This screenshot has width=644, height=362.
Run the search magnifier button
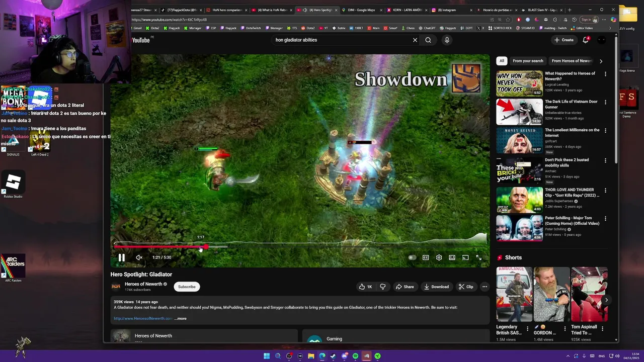pos(428,40)
